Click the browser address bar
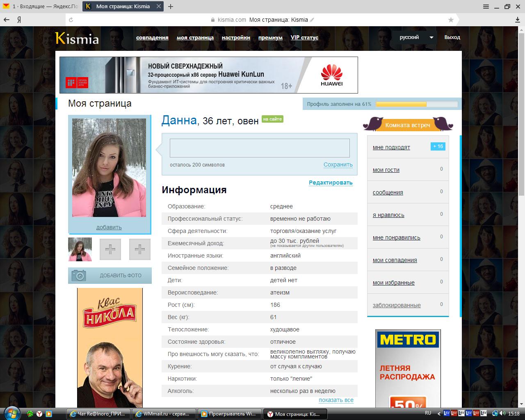 [262, 20]
